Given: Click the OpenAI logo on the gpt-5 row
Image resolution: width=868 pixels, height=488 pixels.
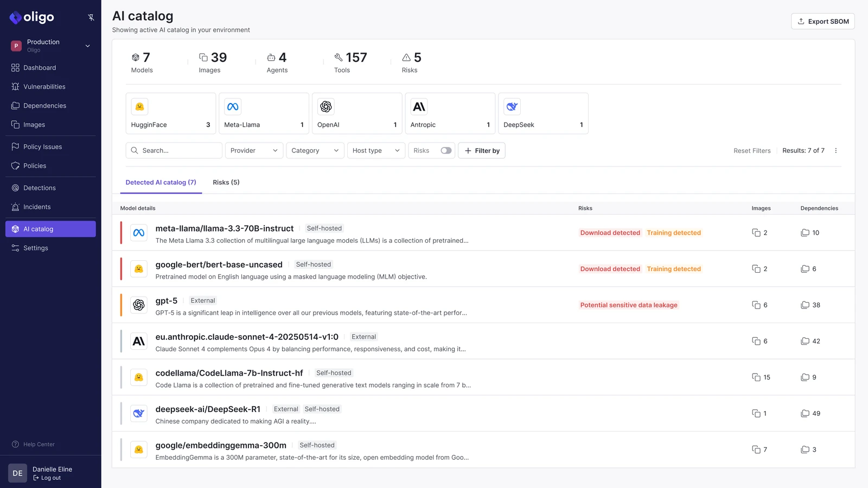Looking at the screenshot, I should click(139, 305).
